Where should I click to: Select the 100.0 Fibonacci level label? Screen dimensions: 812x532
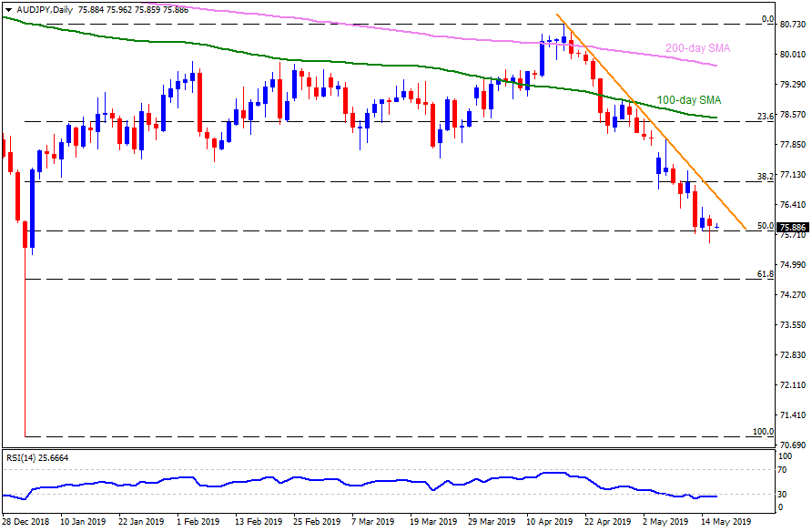click(763, 431)
